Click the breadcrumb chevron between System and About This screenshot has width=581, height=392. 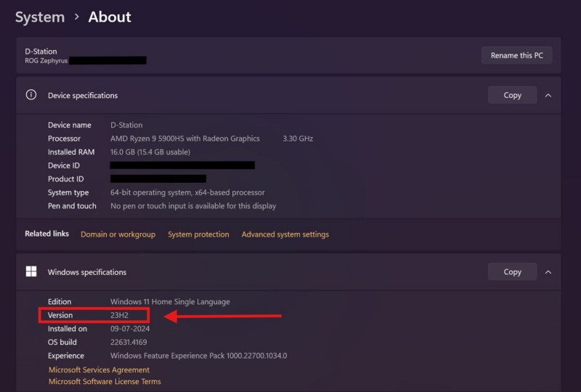coord(76,17)
